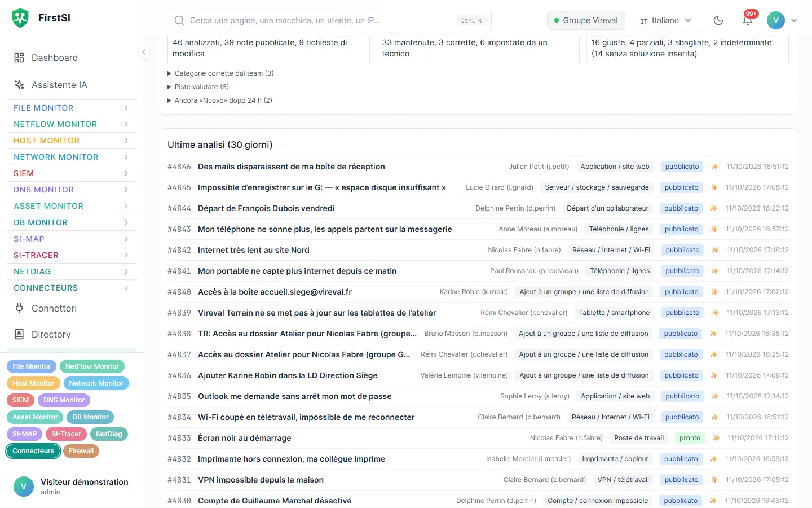The image size is (812, 508).
Task: Click the FirstSI shield logo
Action: tap(20, 18)
